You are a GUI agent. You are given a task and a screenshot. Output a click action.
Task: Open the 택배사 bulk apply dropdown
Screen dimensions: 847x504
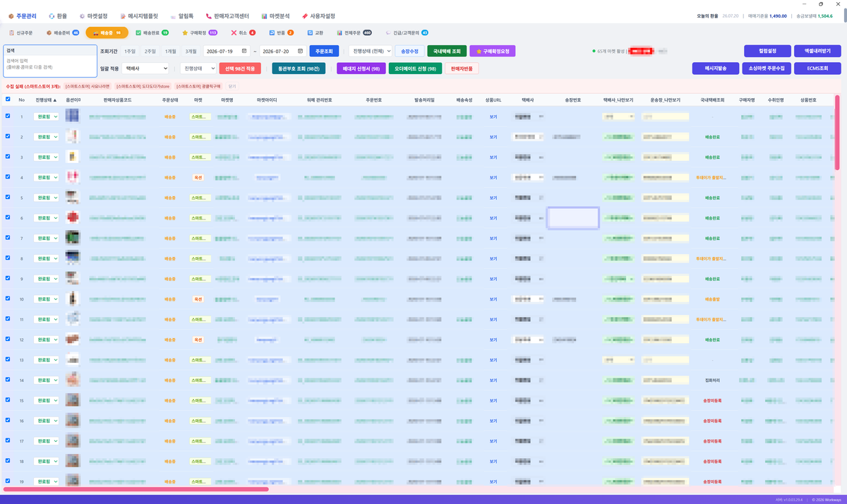click(x=145, y=68)
